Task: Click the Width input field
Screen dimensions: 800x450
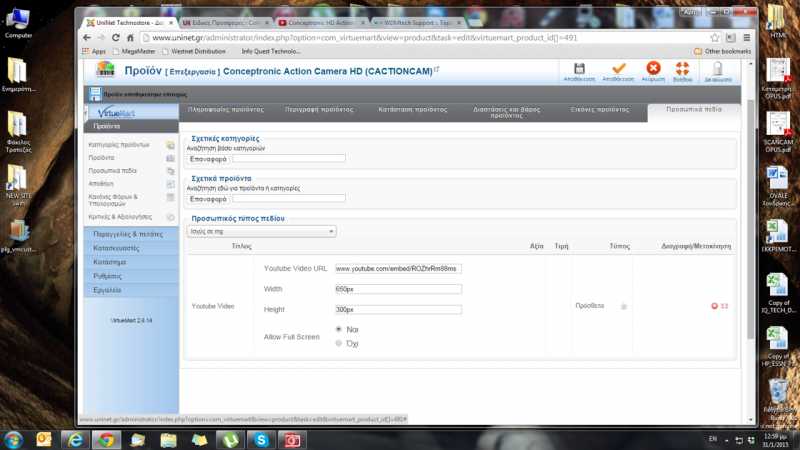Action: (398, 289)
